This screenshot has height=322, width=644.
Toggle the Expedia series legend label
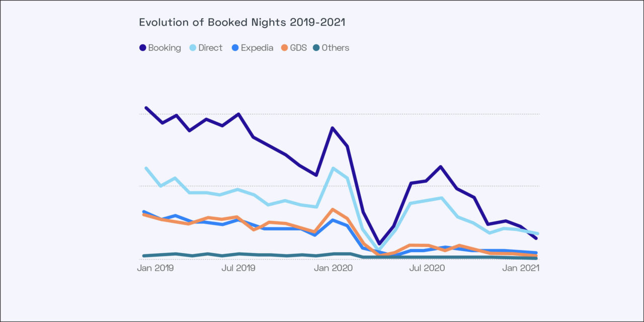257,48
